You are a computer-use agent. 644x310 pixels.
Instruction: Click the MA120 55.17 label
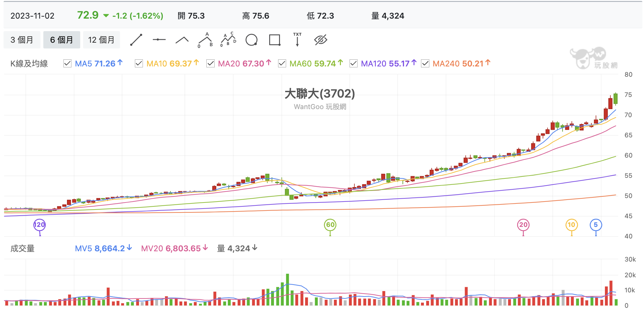click(389, 64)
